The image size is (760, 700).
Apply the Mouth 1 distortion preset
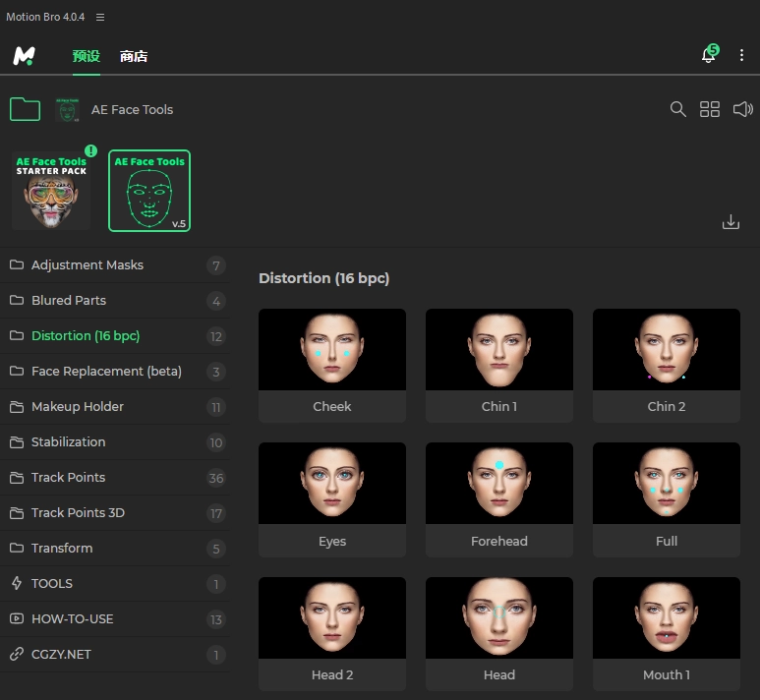coord(667,634)
